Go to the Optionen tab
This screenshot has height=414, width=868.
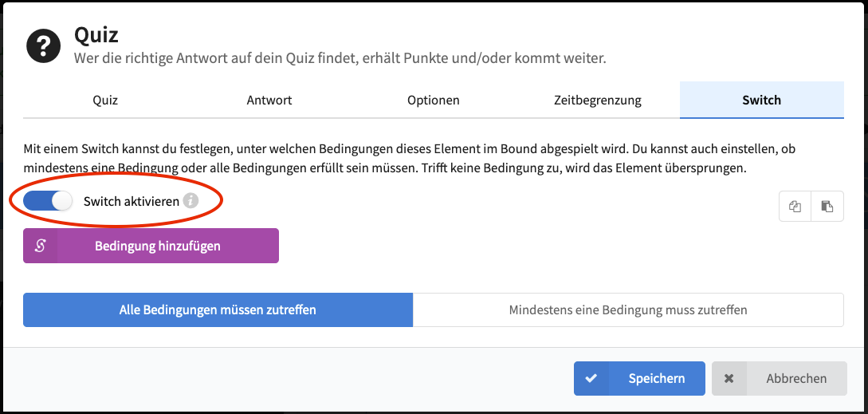434,101
